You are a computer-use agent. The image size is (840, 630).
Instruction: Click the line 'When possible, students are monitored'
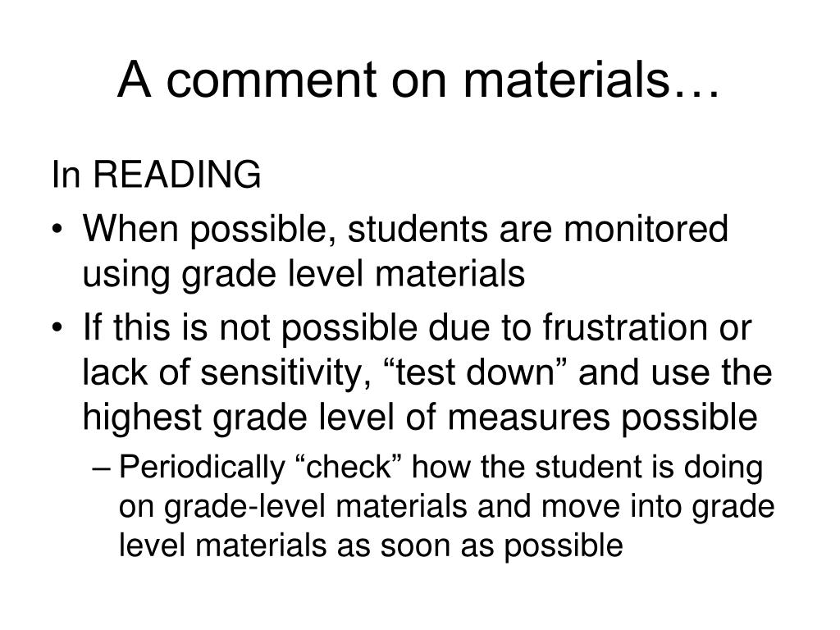[x=405, y=230]
